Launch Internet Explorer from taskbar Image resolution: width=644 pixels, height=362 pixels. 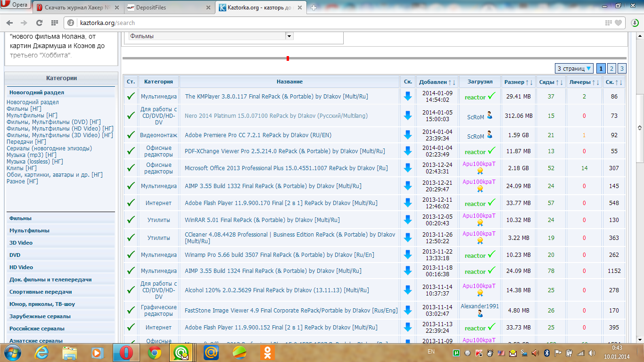[x=42, y=353]
